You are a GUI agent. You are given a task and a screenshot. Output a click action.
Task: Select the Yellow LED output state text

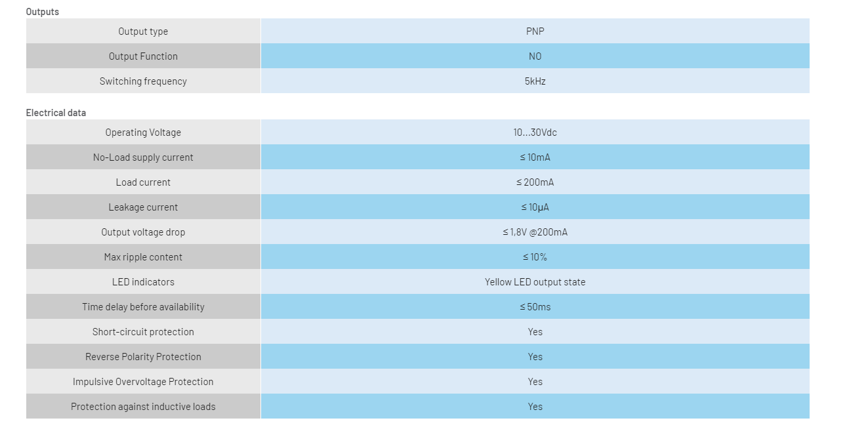coord(535,282)
